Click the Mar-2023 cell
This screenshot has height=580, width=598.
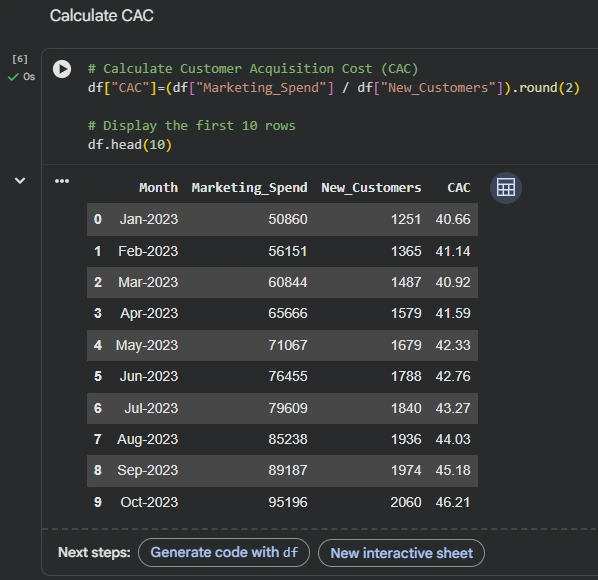click(148, 282)
